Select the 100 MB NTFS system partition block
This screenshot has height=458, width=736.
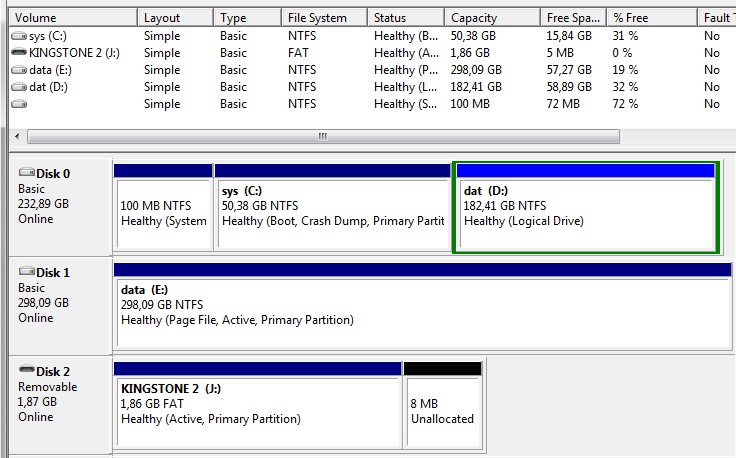(163, 206)
